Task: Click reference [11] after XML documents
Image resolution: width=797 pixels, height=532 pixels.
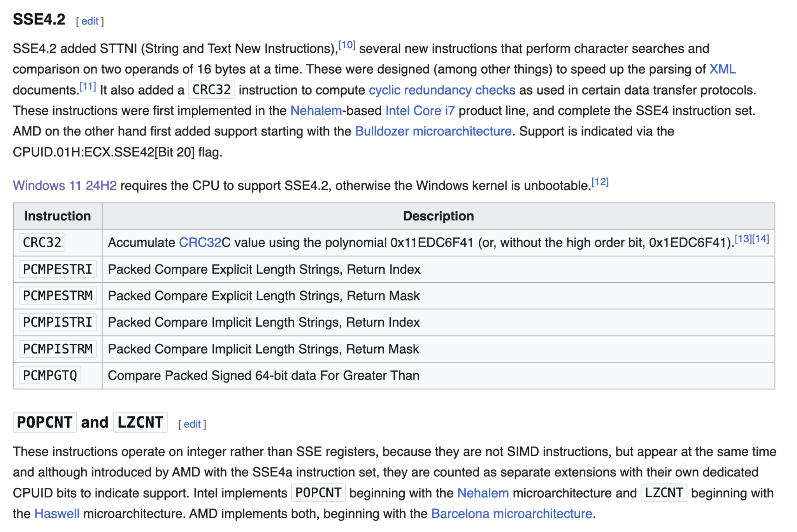Action: 88,86
